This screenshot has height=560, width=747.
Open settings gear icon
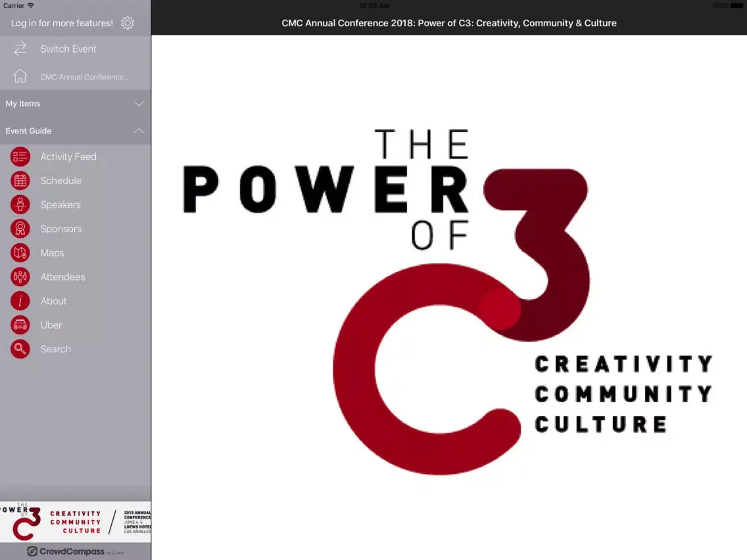click(x=127, y=23)
